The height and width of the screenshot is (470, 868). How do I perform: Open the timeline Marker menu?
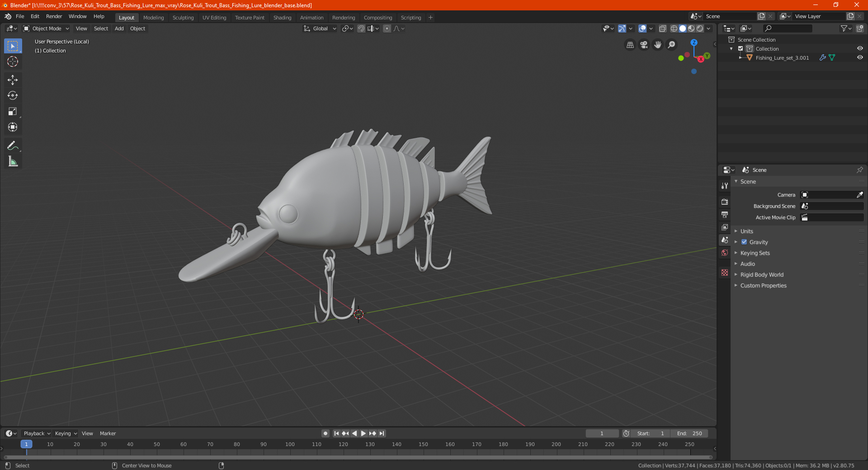click(x=108, y=433)
